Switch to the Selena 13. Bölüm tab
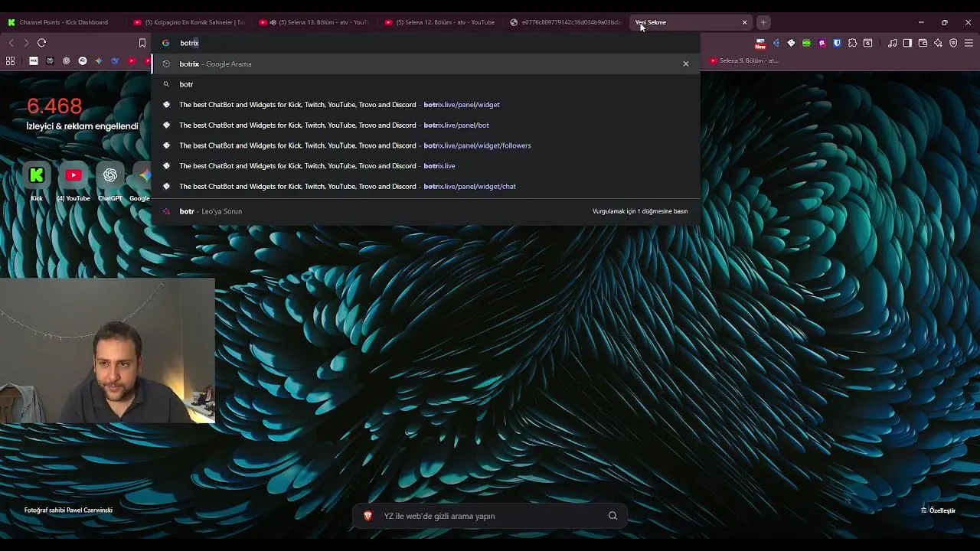This screenshot has width=980, height=551. click(314, 22)
